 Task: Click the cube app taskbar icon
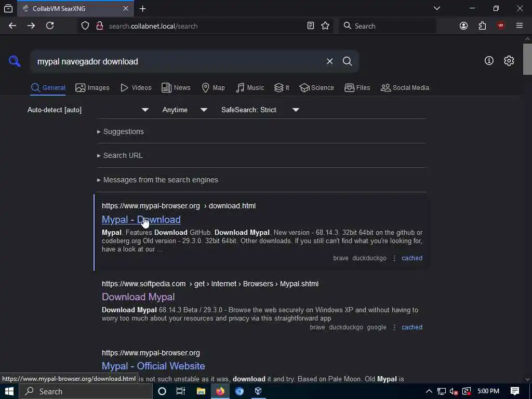(x=258, y=391)
